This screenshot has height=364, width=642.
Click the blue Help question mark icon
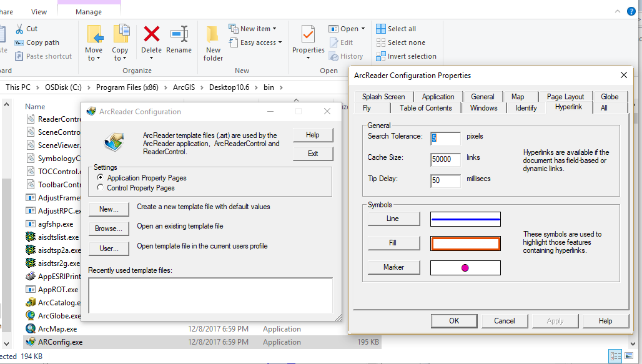click(x=632, y=11)
